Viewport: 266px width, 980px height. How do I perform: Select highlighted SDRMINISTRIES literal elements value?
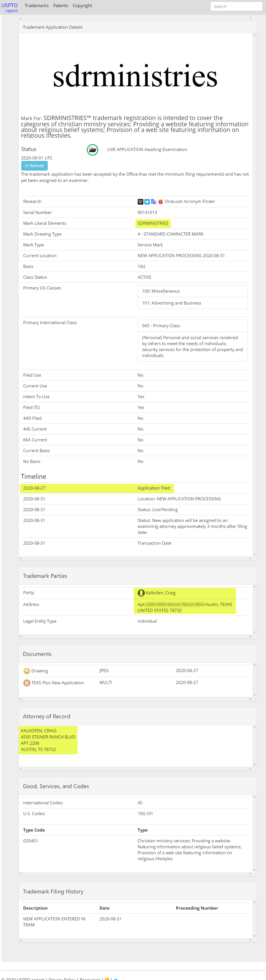[153, 223]
